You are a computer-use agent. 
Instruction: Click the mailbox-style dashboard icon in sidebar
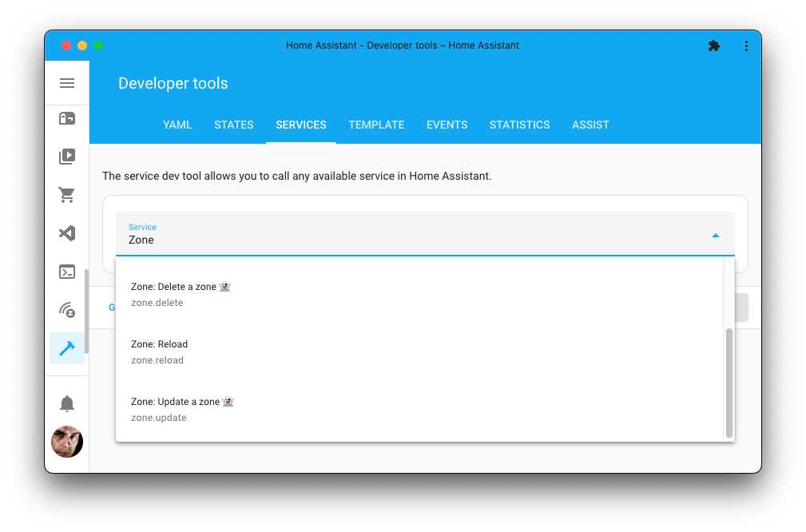tap(67, 117)
